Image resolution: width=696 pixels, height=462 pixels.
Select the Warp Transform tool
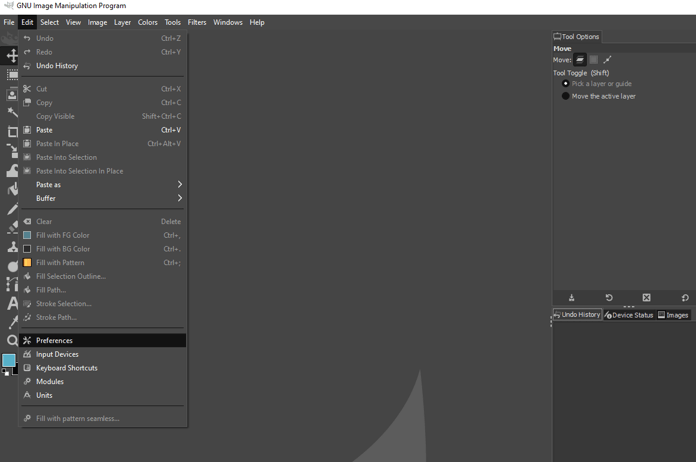12,170
